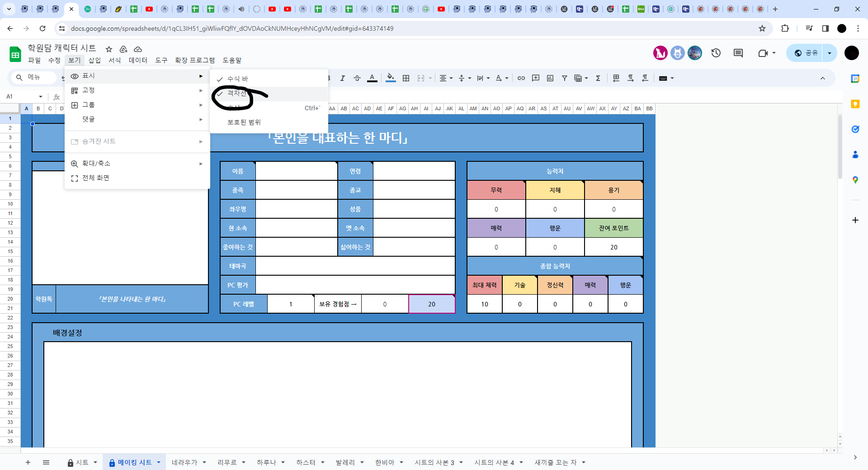The image size is (868, 470).
Task: Click the 공유 share button
Action: tap(807, 53)
